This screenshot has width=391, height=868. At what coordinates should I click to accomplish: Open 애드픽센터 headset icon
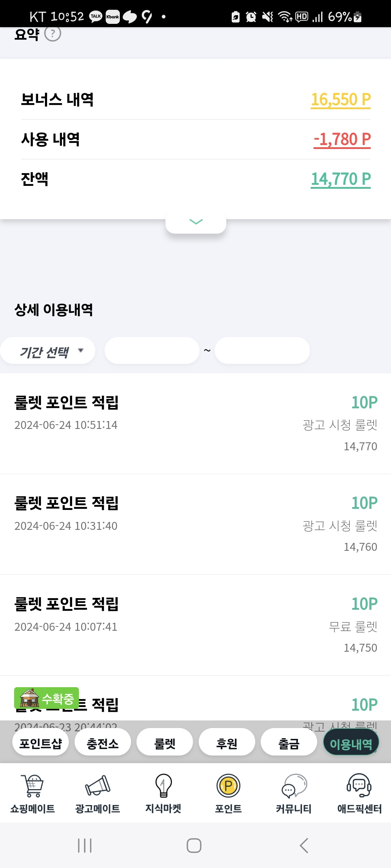point(359,786)
